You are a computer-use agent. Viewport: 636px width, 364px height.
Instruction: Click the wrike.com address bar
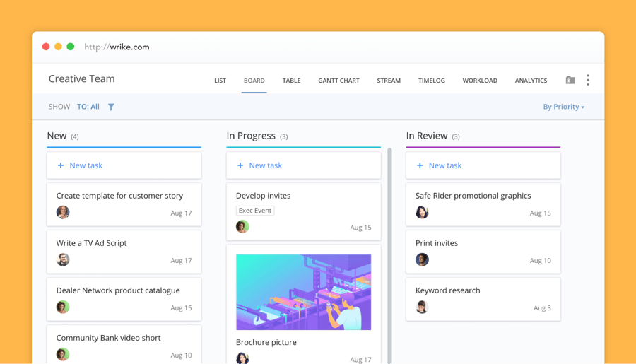tap(117, 47)
